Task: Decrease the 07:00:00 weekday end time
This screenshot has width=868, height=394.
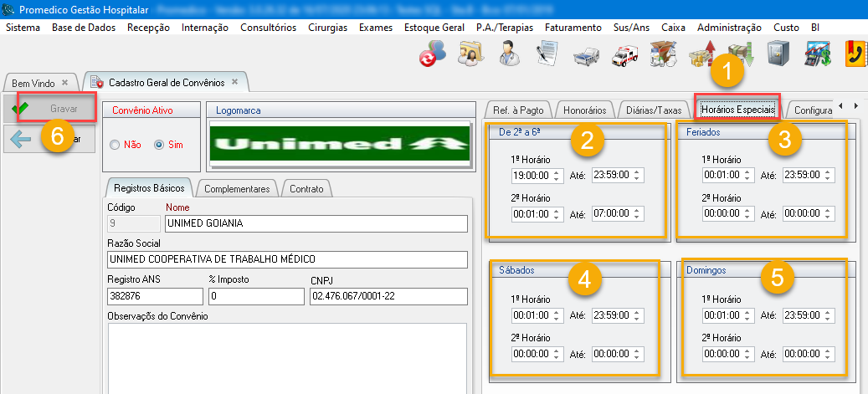Action: coord(637,217)
